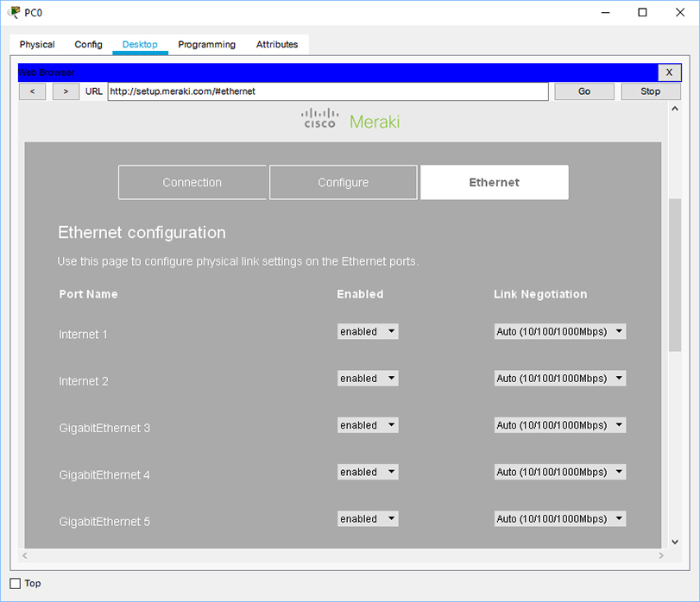Click the 'Enabled' column header
This screenshot has width=700, height=602.
tap(360, 294)
